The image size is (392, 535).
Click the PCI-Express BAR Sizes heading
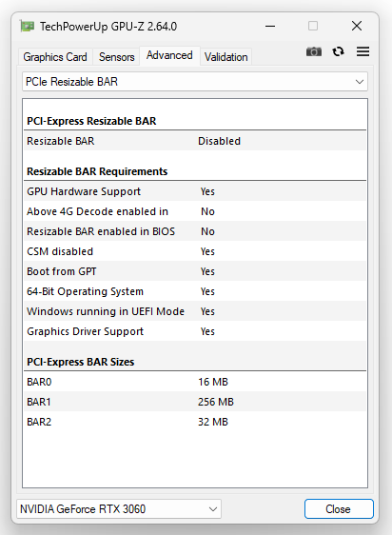pos(81,362)
